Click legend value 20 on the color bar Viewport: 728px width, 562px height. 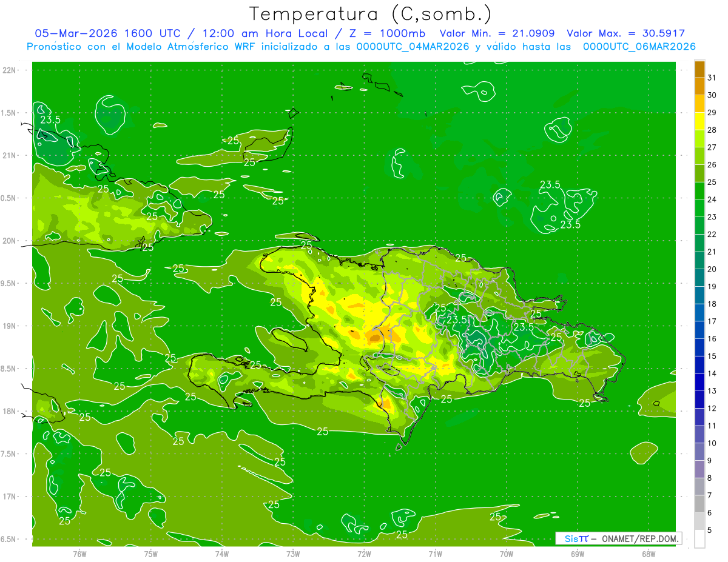coord(712,269)
